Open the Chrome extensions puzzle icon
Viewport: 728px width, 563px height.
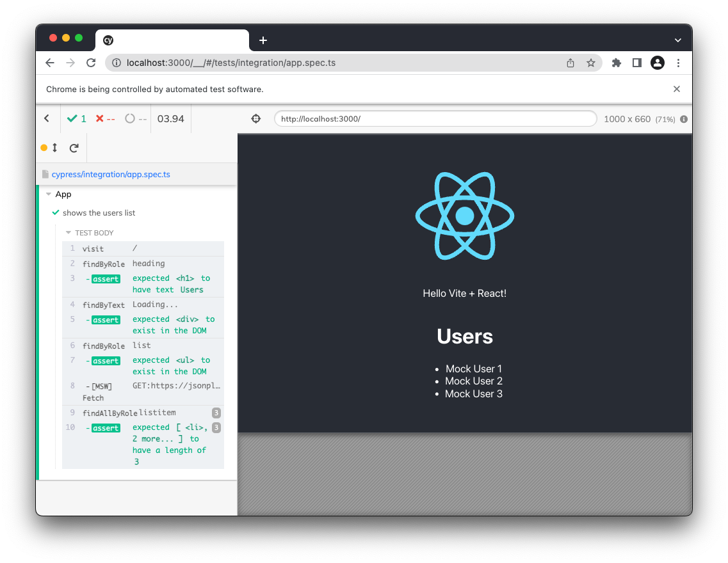pos(616,63)
